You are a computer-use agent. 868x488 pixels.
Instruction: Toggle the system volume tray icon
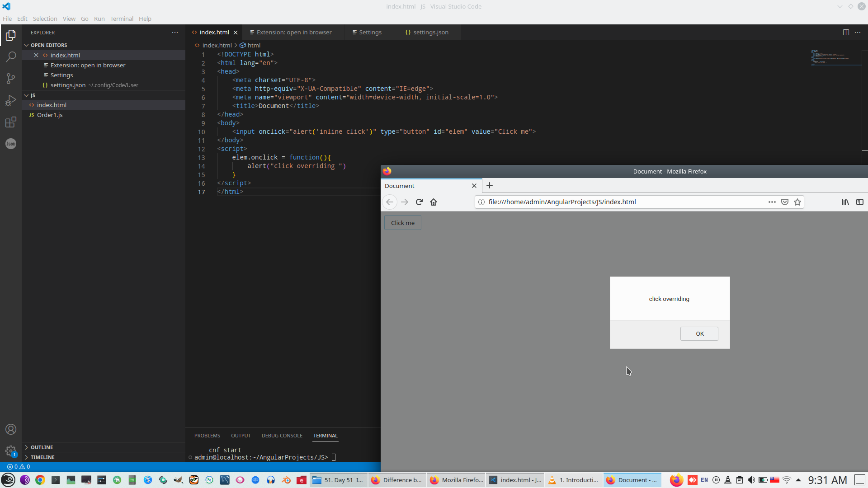coord(751,480)
